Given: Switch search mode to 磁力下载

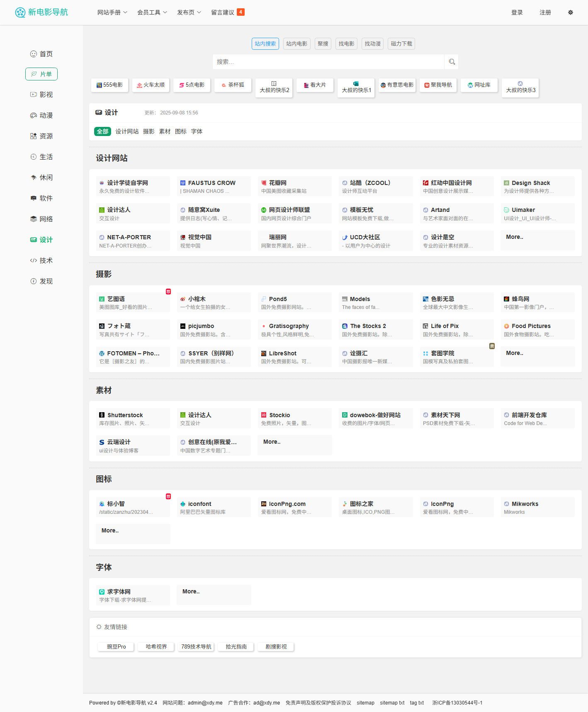Looking at the screenshot, I should coord(401,44).
